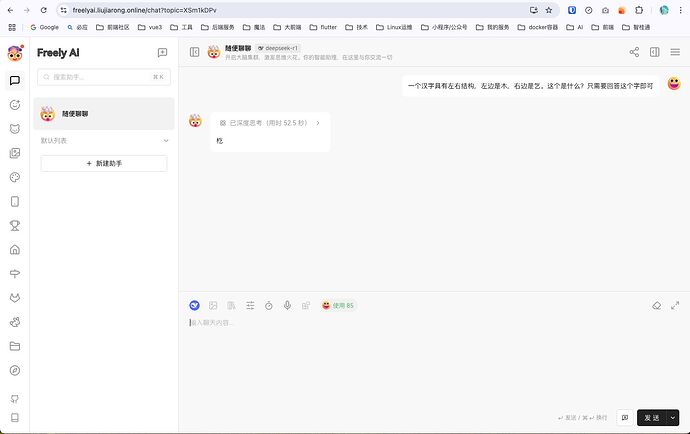Image resolution: width=690 pixels, height=434 pixels.
Task: Open the folder files sidebar icon
Action: click(x=15, y=346)
